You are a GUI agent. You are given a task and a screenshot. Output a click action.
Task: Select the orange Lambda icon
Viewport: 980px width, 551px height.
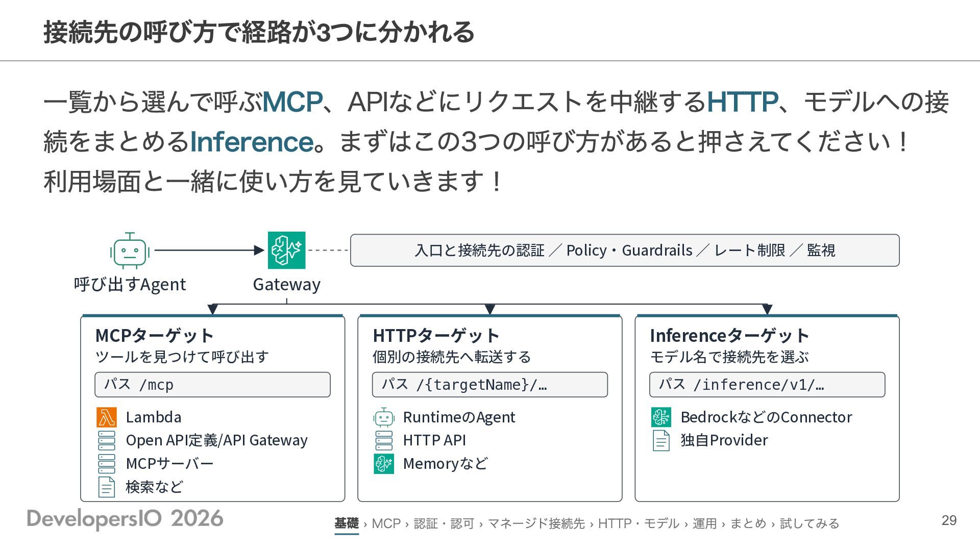107,417
